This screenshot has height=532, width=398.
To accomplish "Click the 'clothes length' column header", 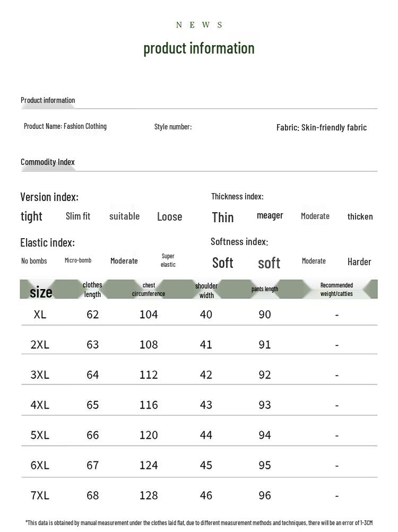I will [92, 290].
